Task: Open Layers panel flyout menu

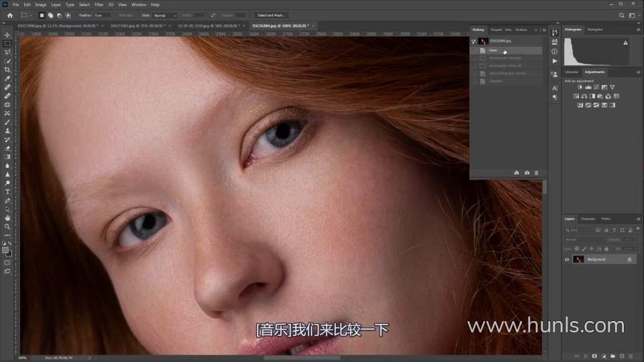Action: pos(638,219)
